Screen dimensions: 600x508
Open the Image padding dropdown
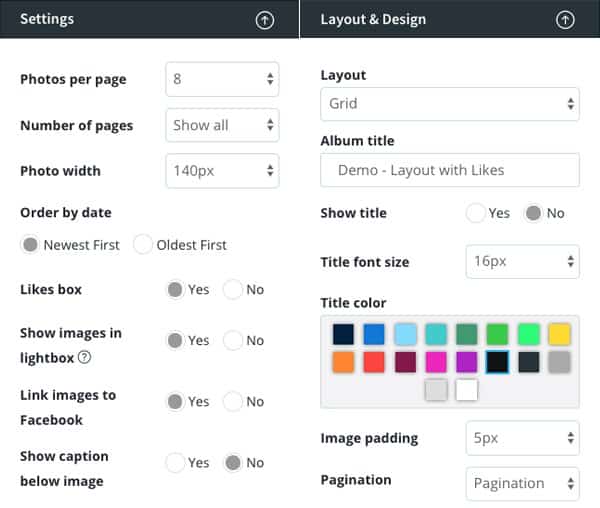(522, 438)
